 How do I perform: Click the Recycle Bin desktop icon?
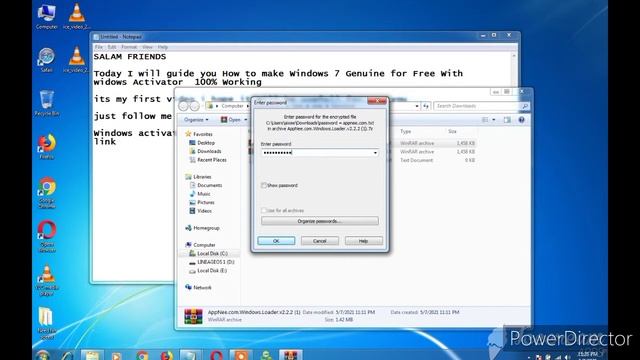47,103
